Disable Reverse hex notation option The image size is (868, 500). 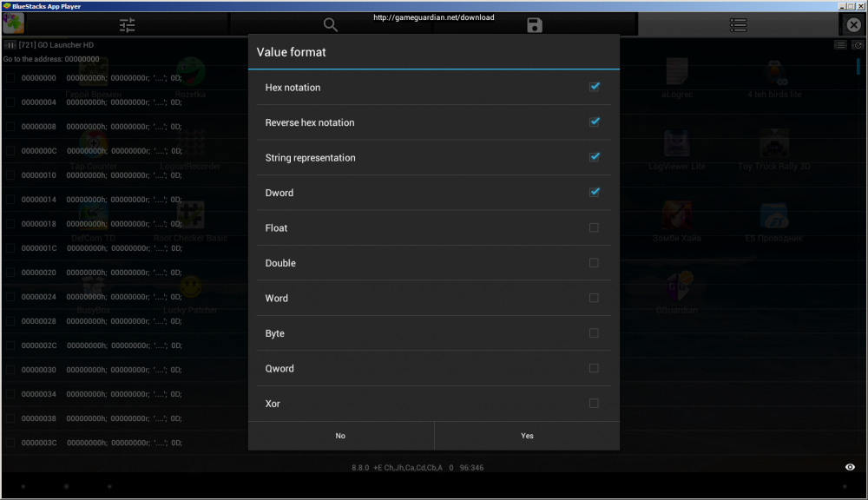pyautogui.click(x=595, y=122)
